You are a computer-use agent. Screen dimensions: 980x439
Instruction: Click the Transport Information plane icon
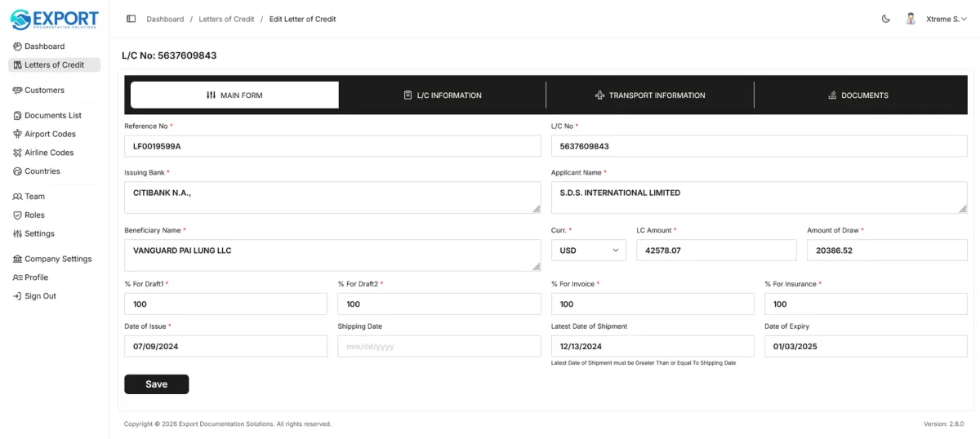[599, 95]
